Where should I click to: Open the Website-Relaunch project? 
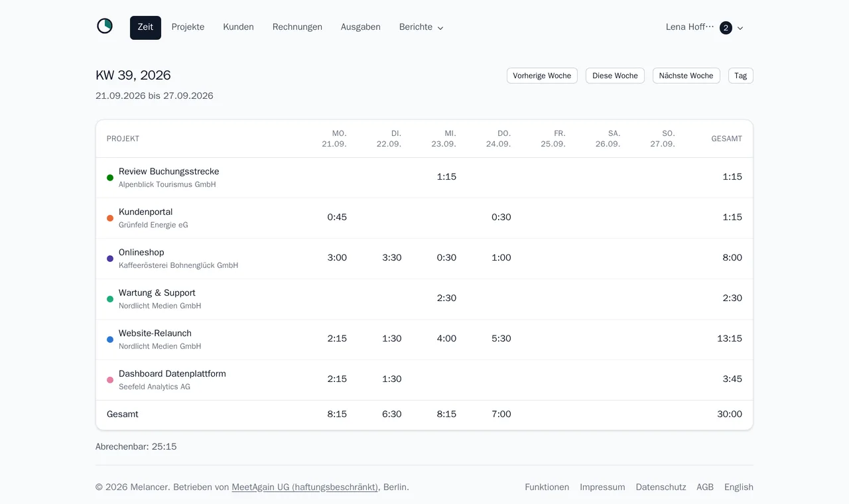155,333
